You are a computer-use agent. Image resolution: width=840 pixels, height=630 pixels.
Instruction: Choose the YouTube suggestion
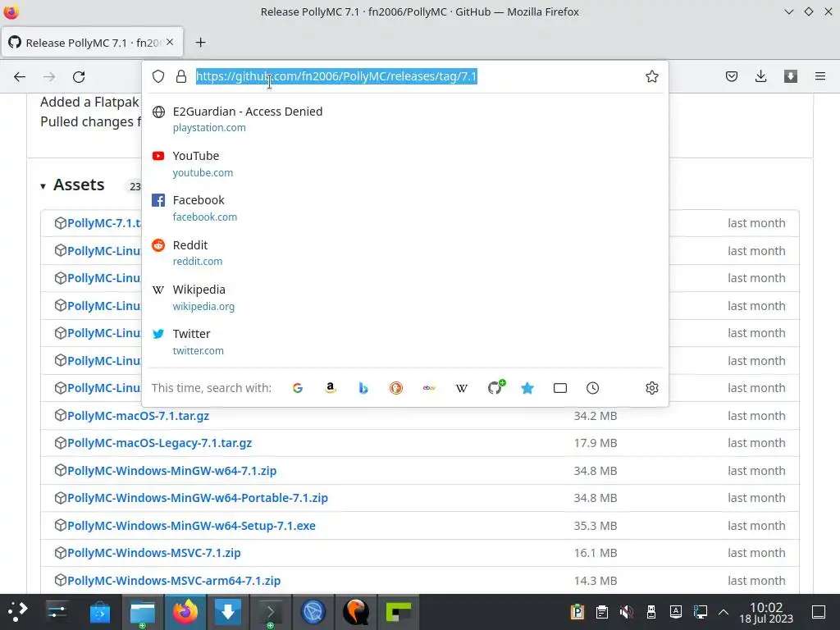point(405,164)
